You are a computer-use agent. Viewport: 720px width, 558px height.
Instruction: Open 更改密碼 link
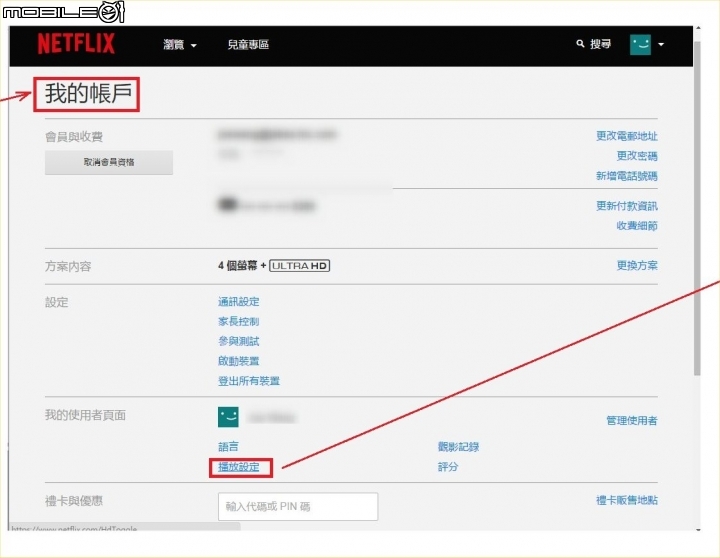(637, 156)
